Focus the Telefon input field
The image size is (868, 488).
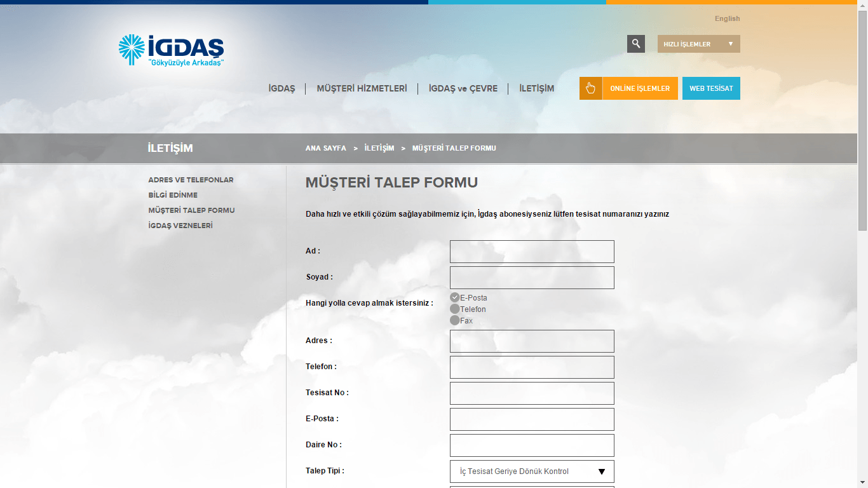point(532,367)
